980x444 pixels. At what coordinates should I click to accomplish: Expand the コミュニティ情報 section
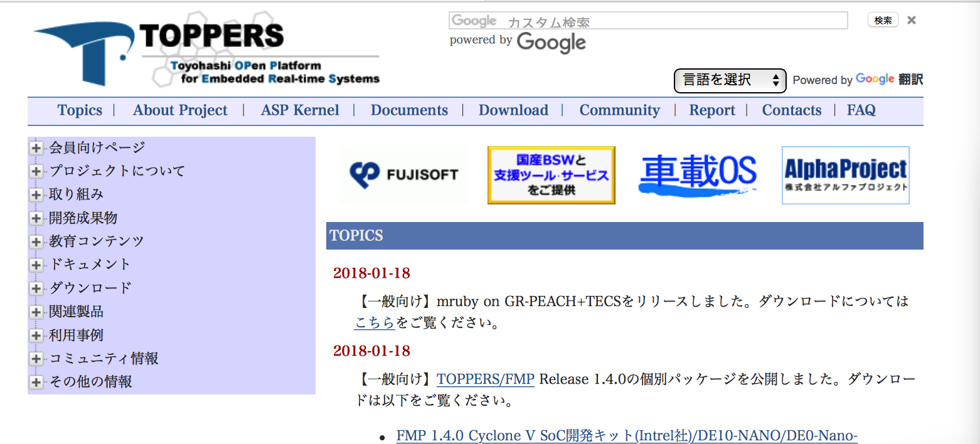point(36,358)
